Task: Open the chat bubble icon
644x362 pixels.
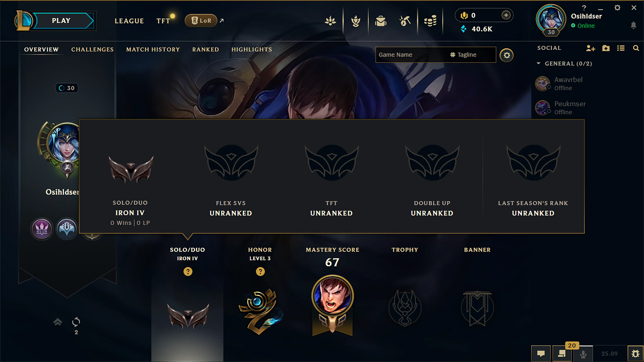Action: 541,353
